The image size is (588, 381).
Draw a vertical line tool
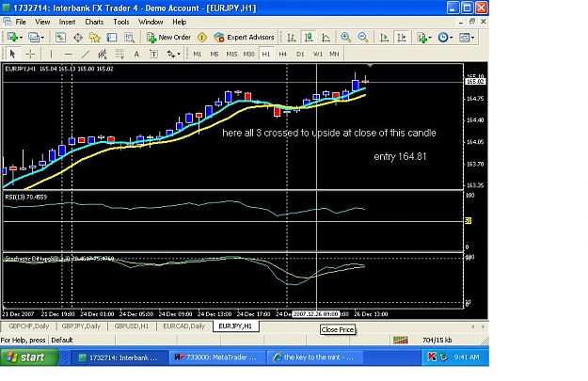tap(51, 54)
